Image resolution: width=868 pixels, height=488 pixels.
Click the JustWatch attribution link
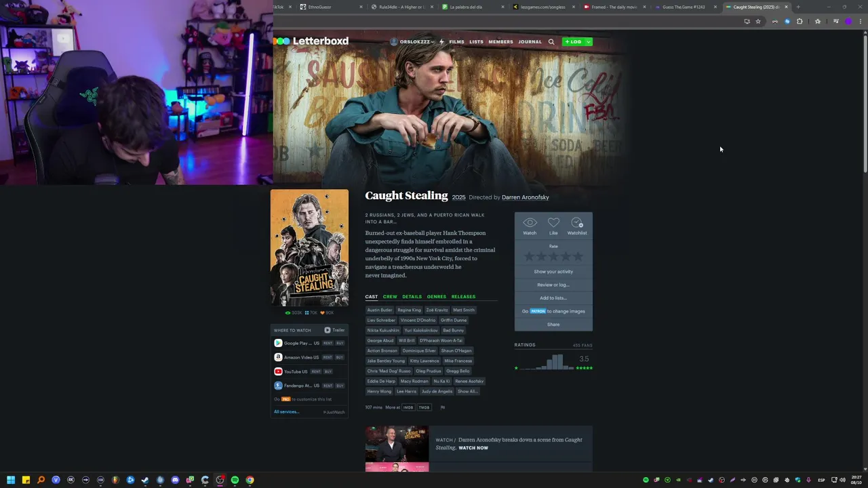tap(334, 412)
